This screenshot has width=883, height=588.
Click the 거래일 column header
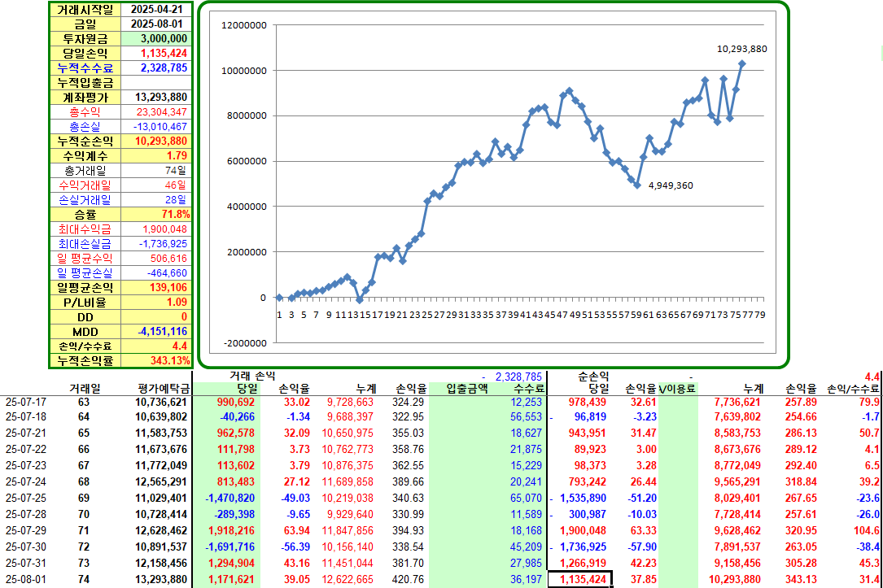(x=85, y=389)
